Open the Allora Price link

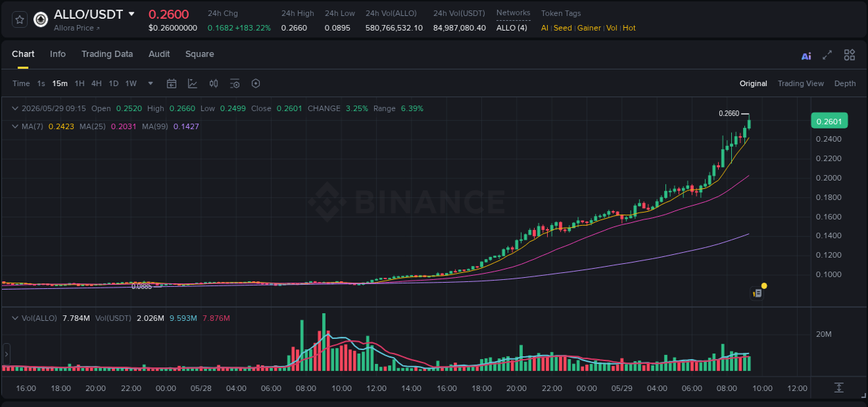77,28
